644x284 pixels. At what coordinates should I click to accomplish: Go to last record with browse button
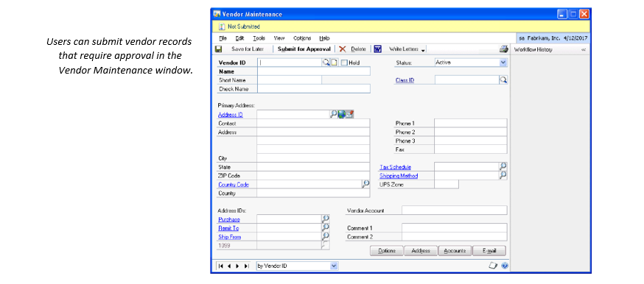click(246, 266)
